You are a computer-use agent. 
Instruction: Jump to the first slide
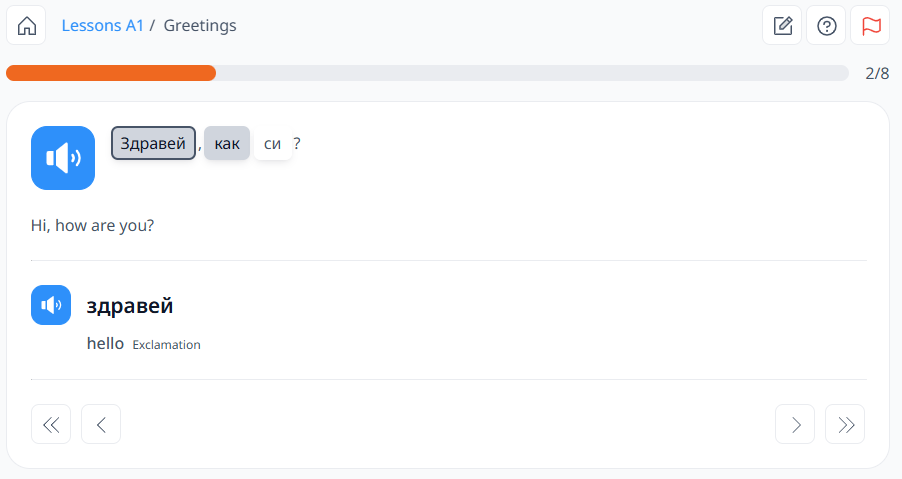tap(51, 424)
